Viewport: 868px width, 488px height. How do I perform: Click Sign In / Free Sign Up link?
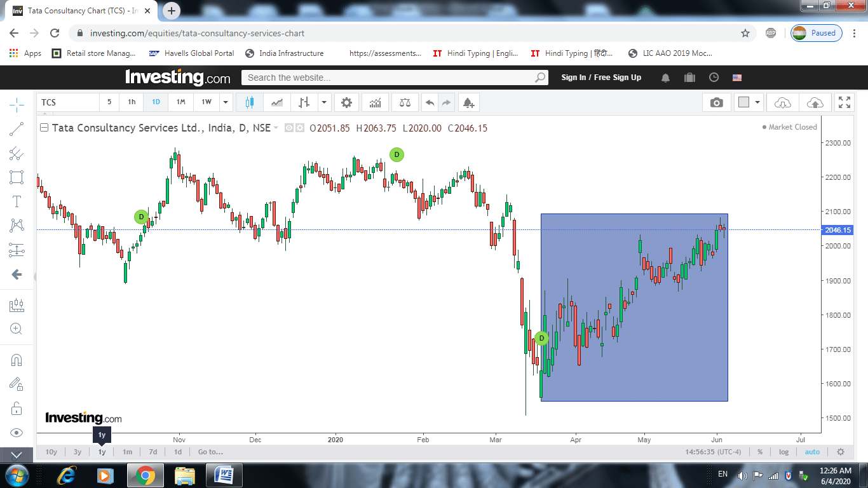tap(601, 78)
